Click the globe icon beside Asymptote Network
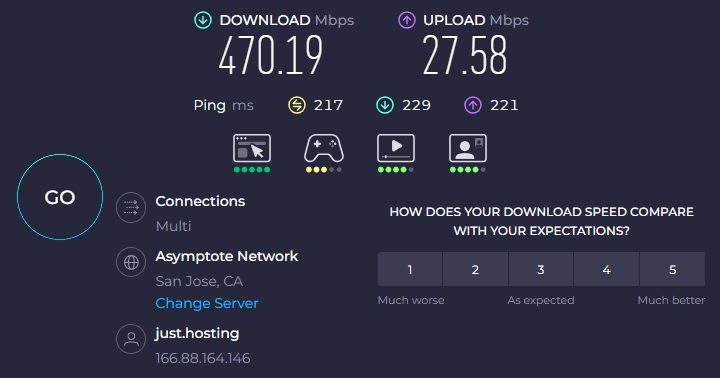 pyautogui.click(x=131, y=262)
